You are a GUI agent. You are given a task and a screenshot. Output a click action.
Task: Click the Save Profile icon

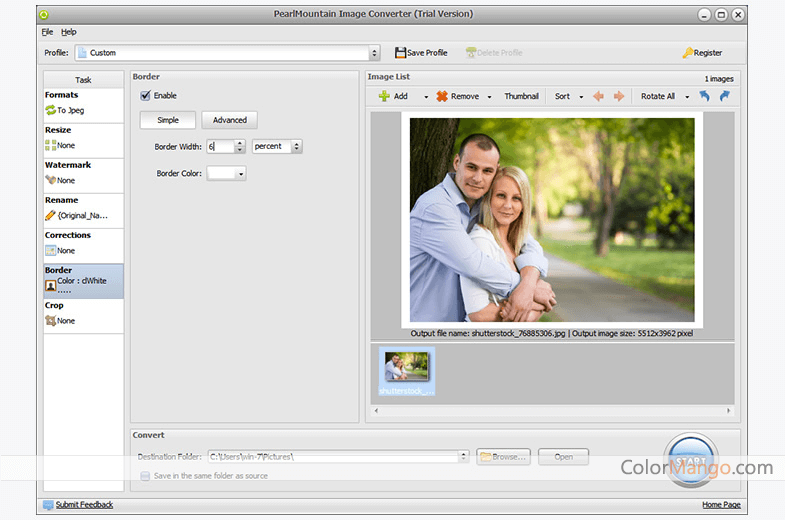[x=401, y=53]
